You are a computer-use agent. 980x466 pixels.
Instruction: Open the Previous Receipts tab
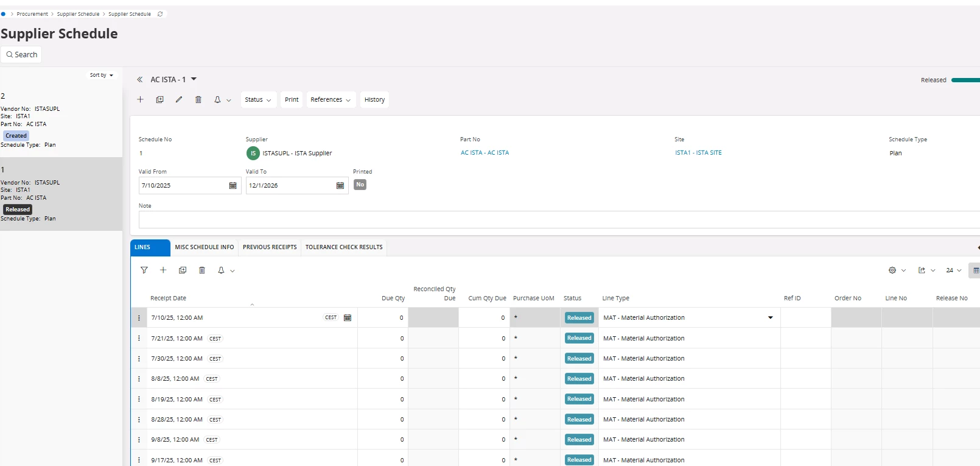point(270,247)
